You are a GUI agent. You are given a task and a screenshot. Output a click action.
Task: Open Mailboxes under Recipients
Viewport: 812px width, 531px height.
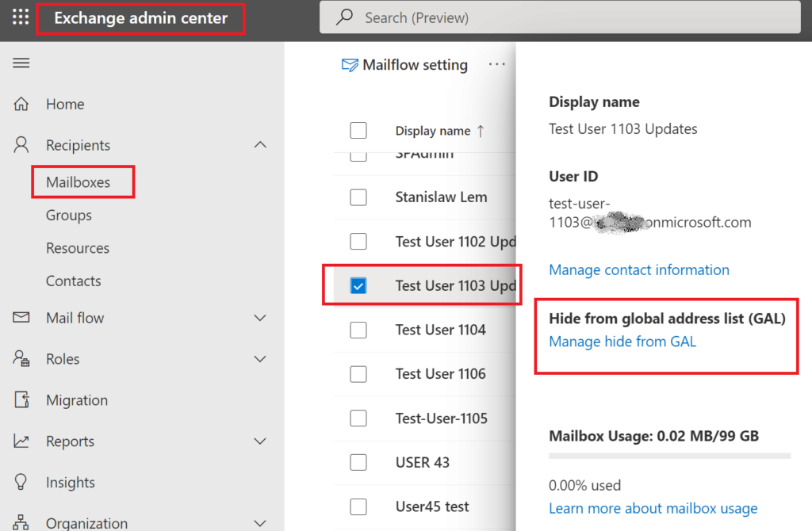coord(79,182)
